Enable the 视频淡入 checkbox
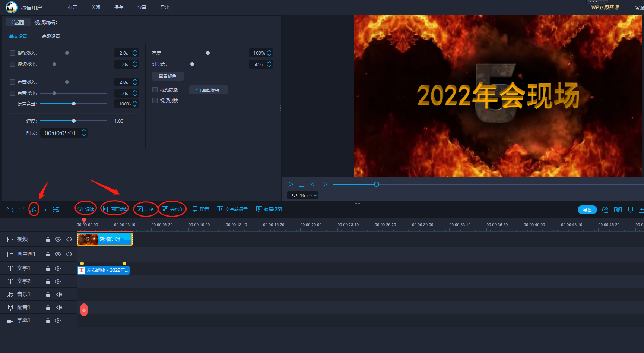 tap(12, 53)
